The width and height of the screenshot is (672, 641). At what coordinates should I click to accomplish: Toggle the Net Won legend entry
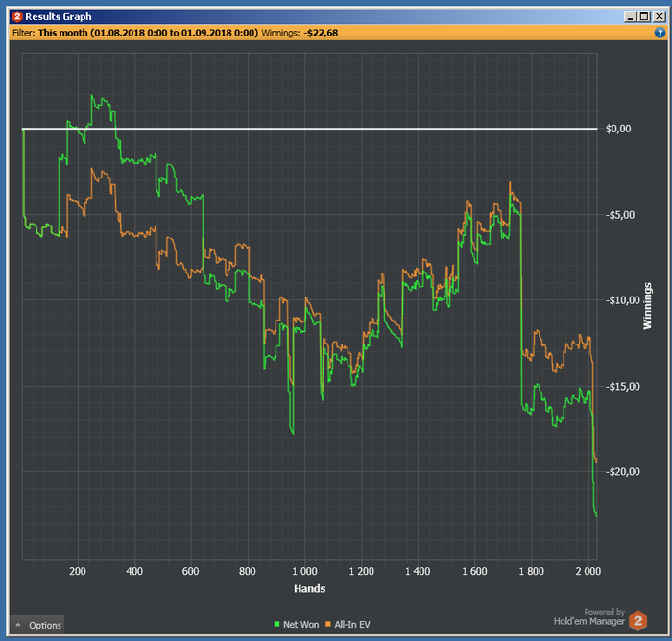coord(296,625)
